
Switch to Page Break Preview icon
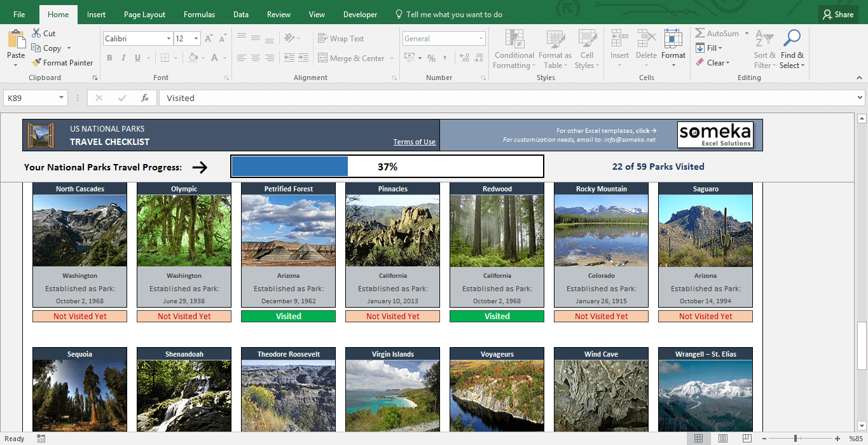(747, 439)
